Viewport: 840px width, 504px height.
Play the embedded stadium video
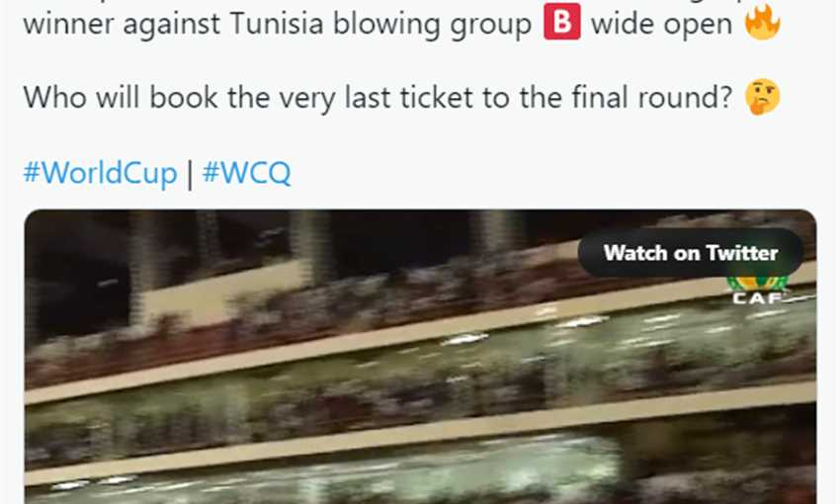point(421,357)
